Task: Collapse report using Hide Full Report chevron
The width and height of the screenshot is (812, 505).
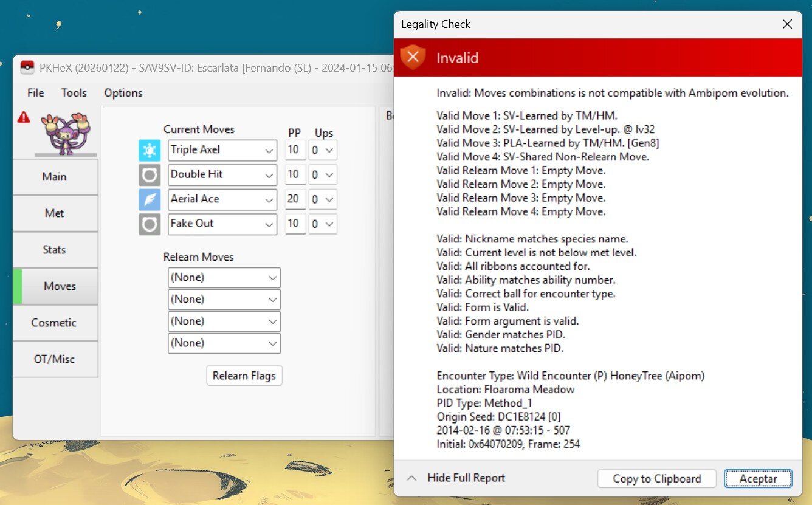Action: (x=411, y=478)
